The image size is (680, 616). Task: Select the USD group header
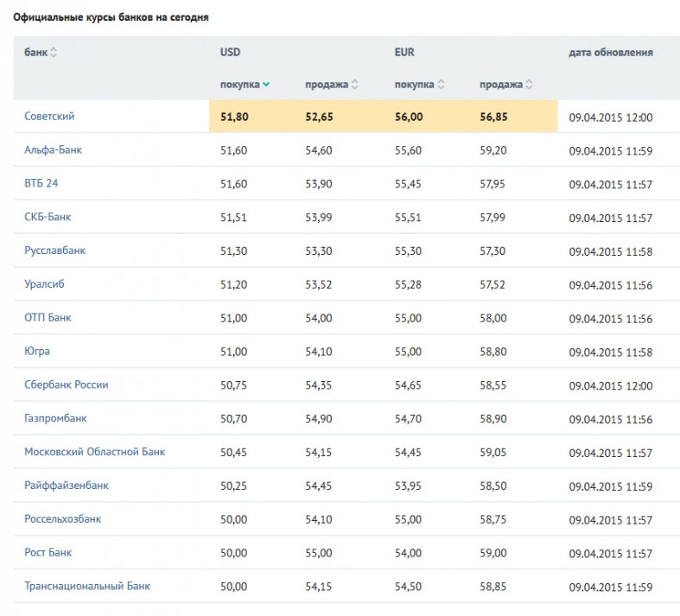(x=231, y=52)
